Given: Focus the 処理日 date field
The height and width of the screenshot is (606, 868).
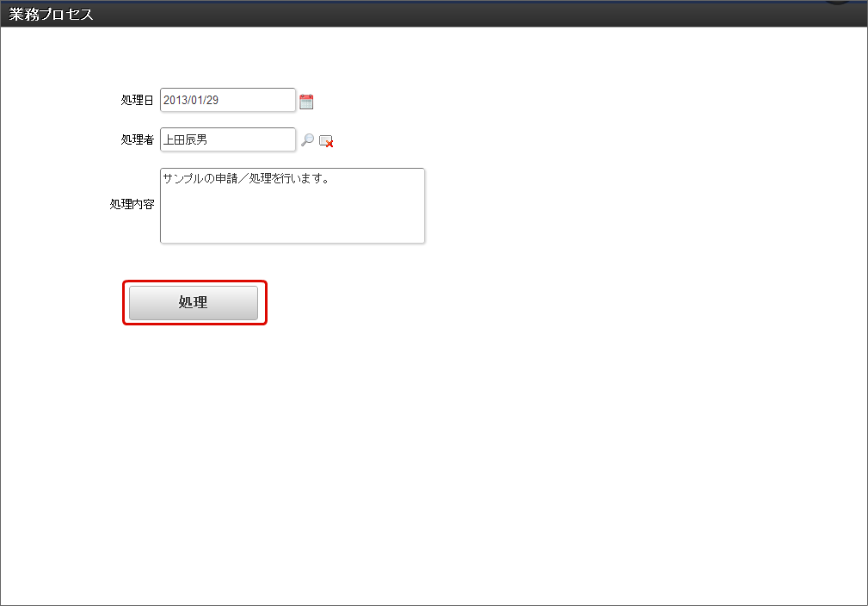Looking at the screenshot, I should pyautogui.click(x=227, y=100).
